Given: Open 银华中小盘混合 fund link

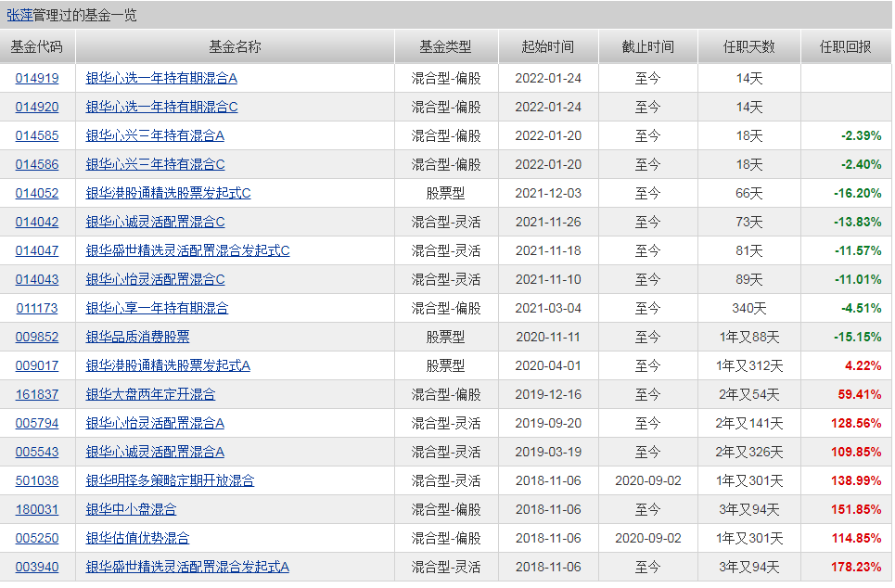Looking at the screenshot, I should [131, 510].
